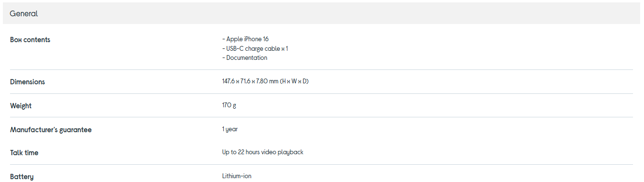644x182 pixels.
Task: Collapse the General section header
Action: point(321,13)
